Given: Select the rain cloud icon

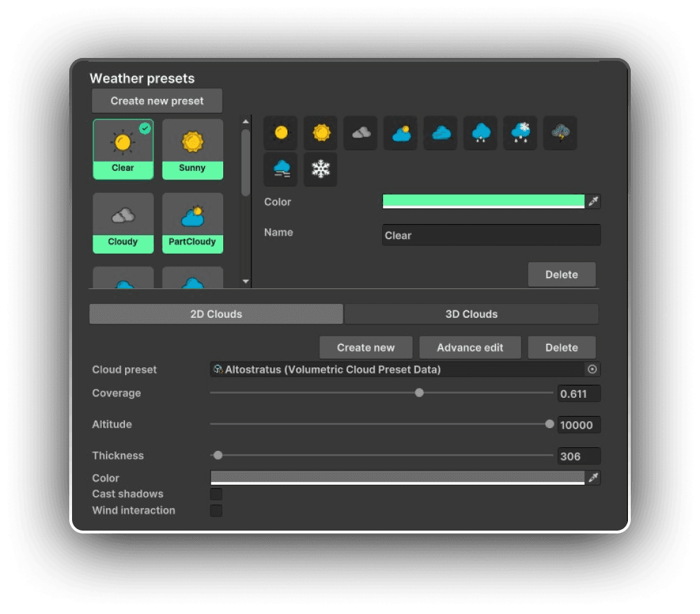Looking at the screenshot, I should [x=480, y=133].
